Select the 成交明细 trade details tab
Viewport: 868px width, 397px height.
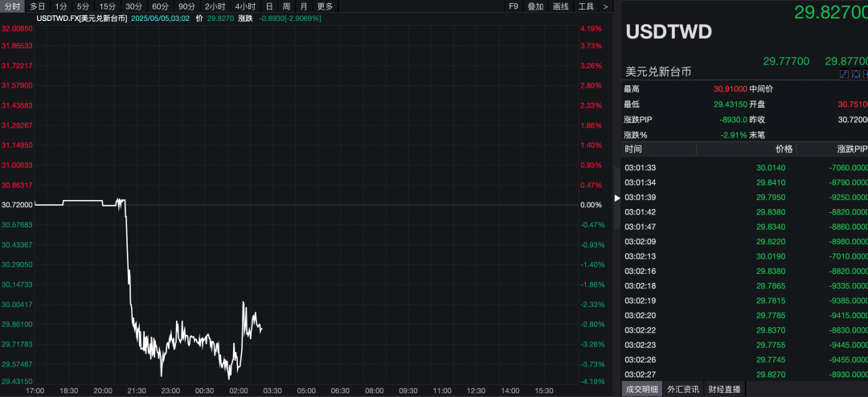(x=641, y=389)
